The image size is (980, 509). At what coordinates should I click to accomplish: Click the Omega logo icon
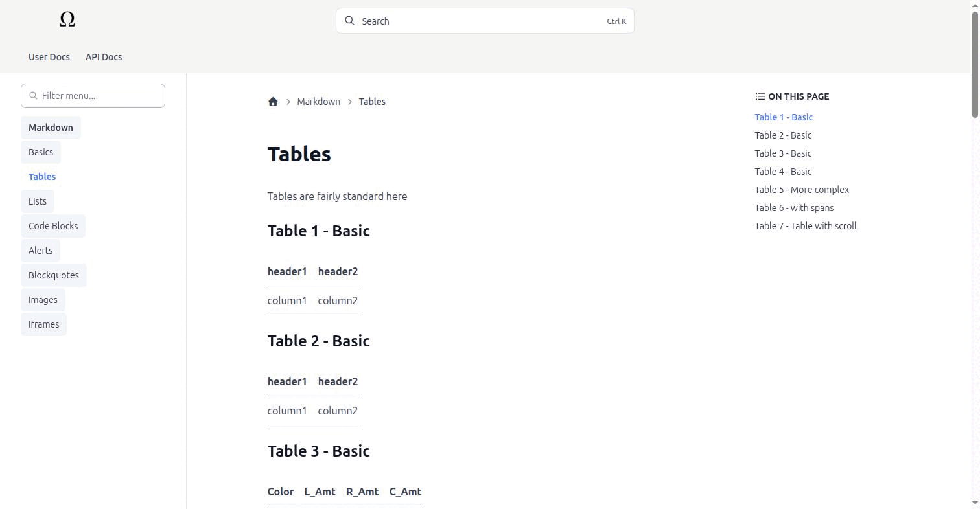point(67,20)
